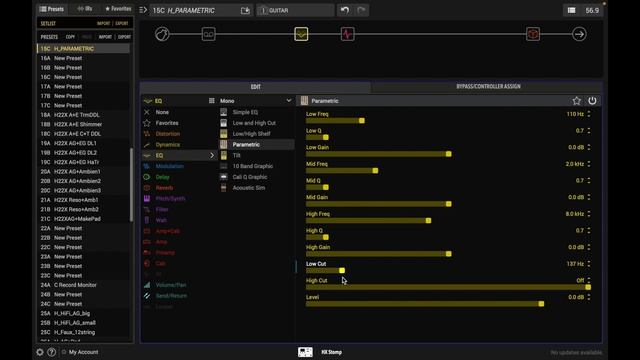
Task: Select preset 24A C Record Monitor
Action: [x=84, y=285]
